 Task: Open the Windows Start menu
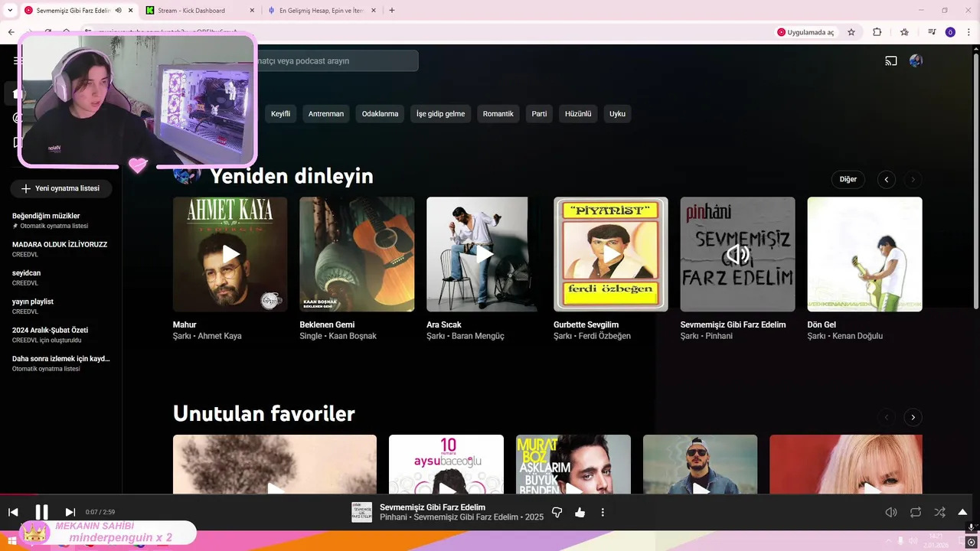point(11,541)
